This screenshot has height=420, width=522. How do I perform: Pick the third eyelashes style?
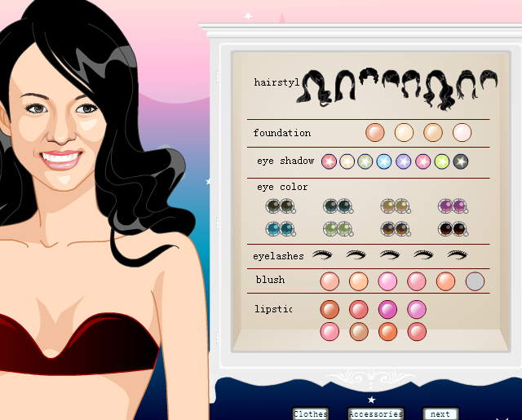point(390,255)
